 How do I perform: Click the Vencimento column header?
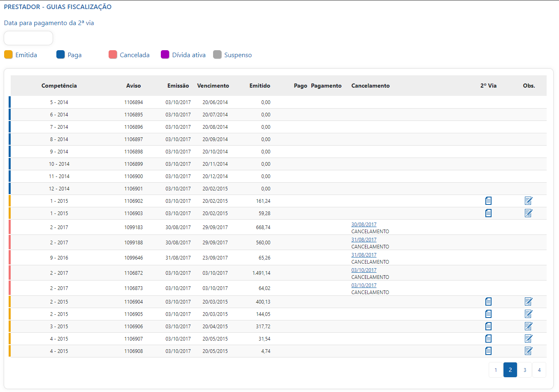[213, 86]
